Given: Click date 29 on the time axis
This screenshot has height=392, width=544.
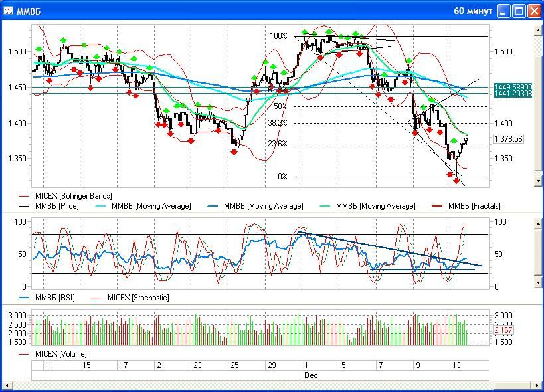Looking at the screenshot, I should coord(272,365).
